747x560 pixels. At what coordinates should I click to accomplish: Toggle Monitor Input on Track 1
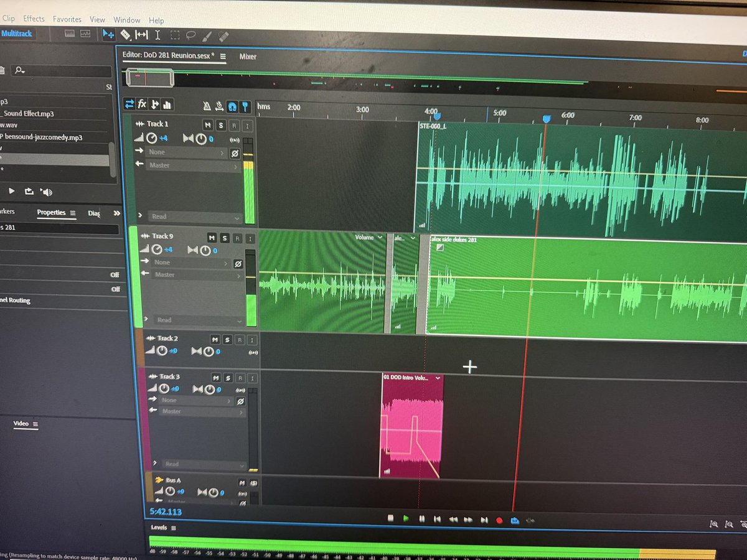coord(247,126)
